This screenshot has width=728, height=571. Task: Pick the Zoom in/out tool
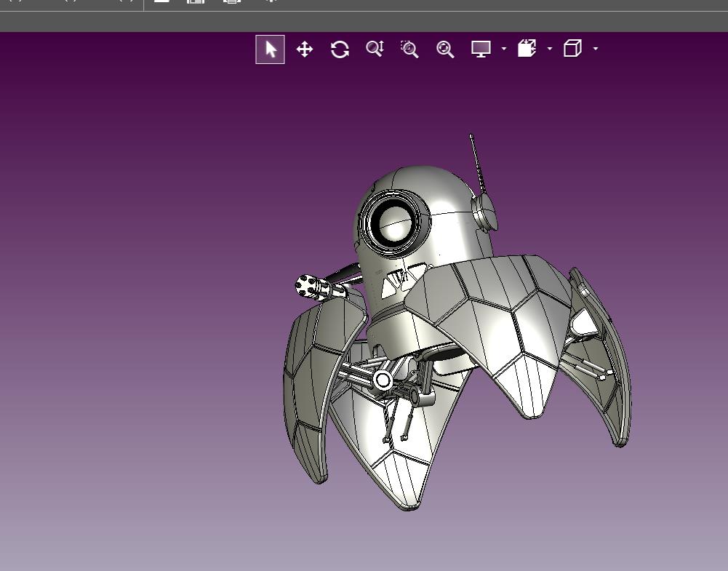click(375, 49)
